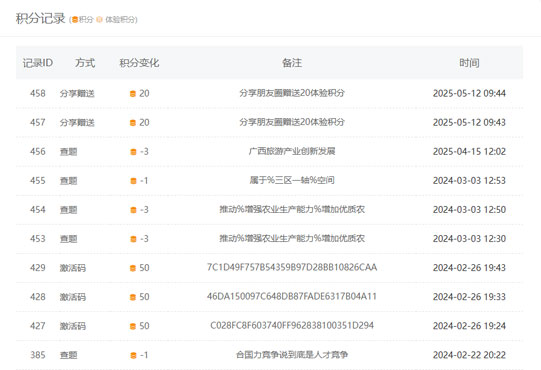Screen dimensions: 541x370
Task: Click the remark in row 458
Action: tap(292, 93)
